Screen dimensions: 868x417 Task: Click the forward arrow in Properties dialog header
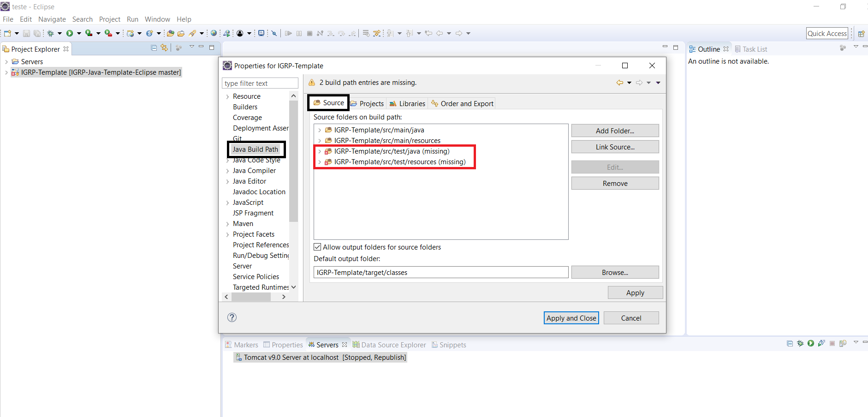pos(639,83)
